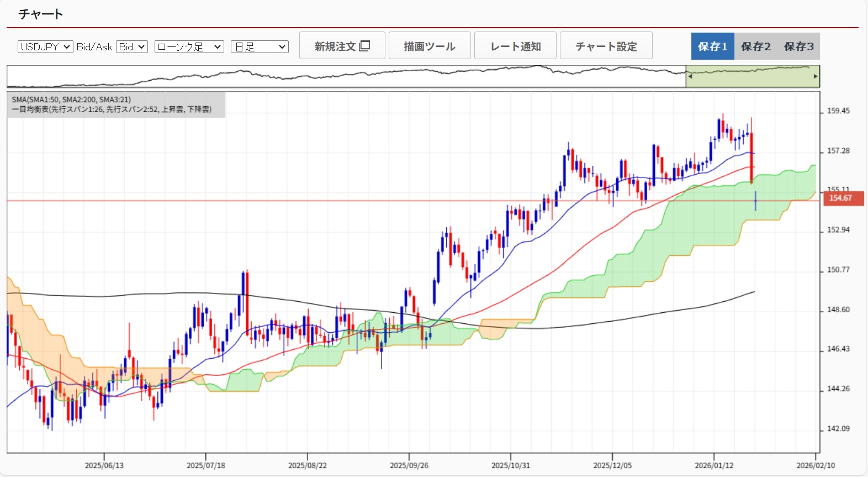The image size is (868, 477).
Task: Expand the Bid price type dropdown
Action: pos(132,47)
